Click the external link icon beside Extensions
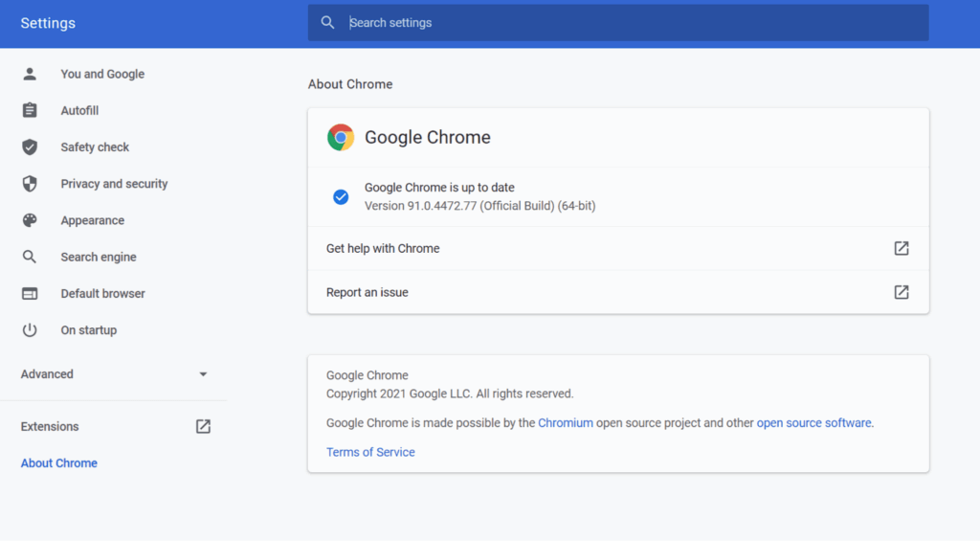The width and height of the screenshot is (980, 541). click(x=203, y=426)
